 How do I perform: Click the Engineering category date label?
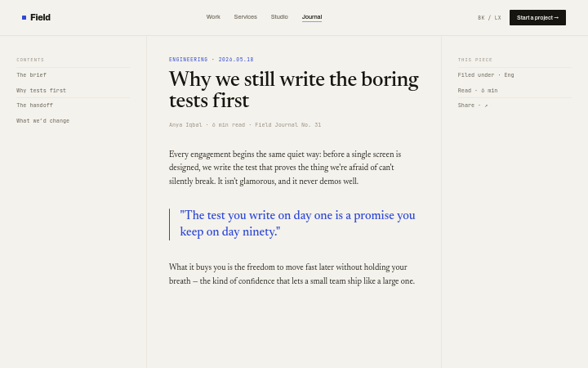point(212,60)
